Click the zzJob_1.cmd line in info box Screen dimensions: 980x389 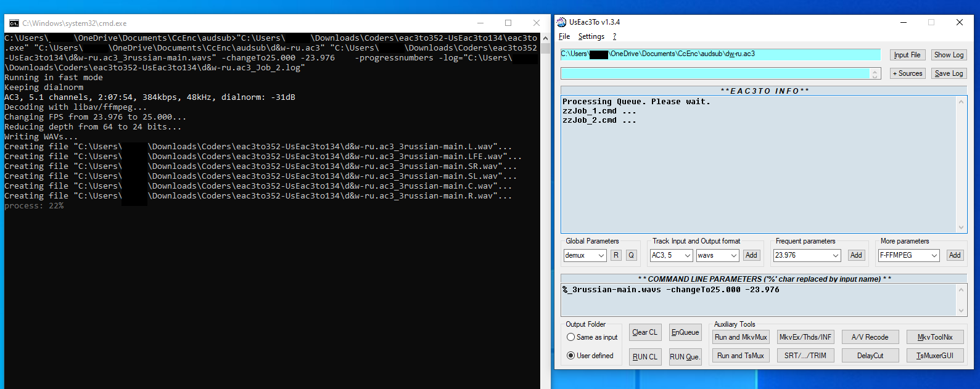pyautogui.click(x=599, y=111)
